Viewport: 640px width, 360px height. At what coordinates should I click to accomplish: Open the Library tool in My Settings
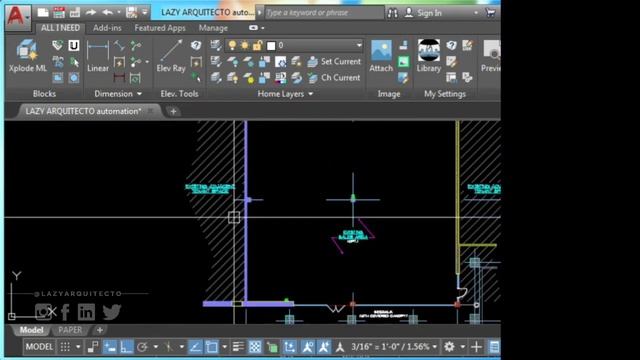point(429,56)
